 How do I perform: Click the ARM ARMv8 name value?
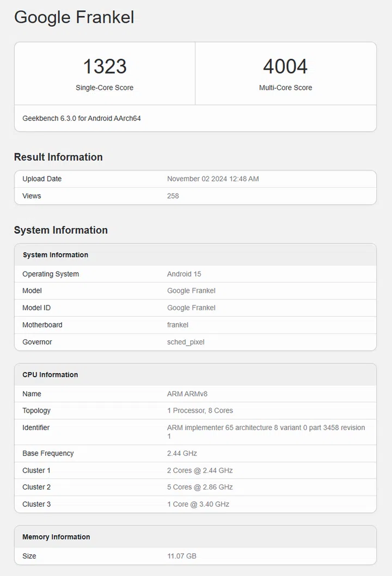(188, 394)
